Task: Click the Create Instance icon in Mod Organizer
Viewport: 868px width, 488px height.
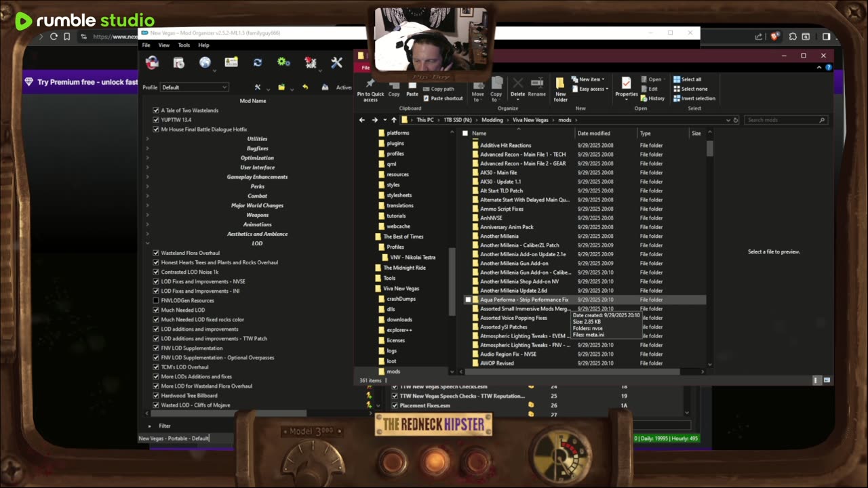Action: [152, 63]
